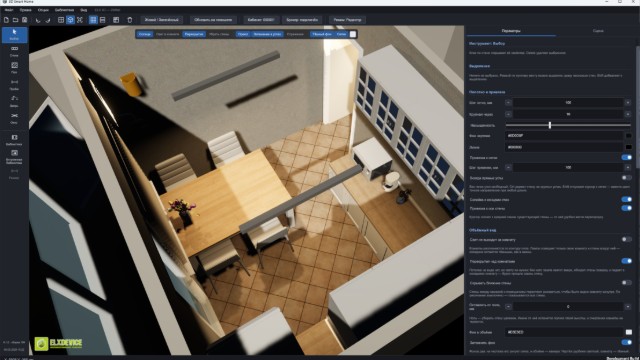Toggle the Привязка к сетке switch
This screenshot has height=360, width=640.
click(626, 157)
